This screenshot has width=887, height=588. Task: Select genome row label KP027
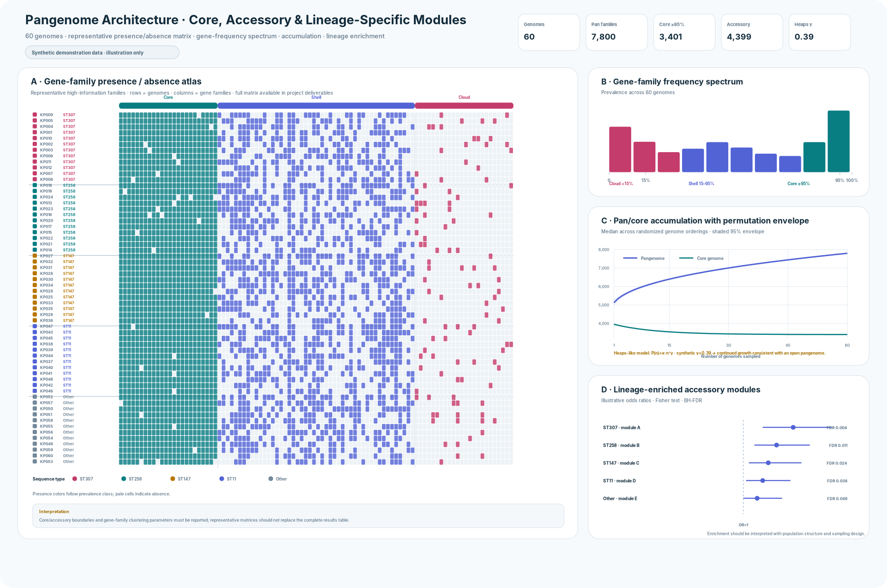[46, 256]
